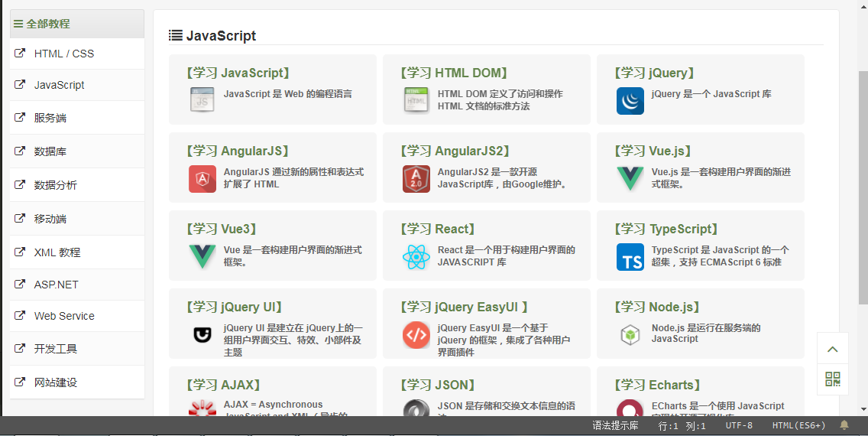Open the 【学习 Vue.js】 tutorial link
Image resolution: width=868 pixels, height=436 pixels.
click(652, 151)
